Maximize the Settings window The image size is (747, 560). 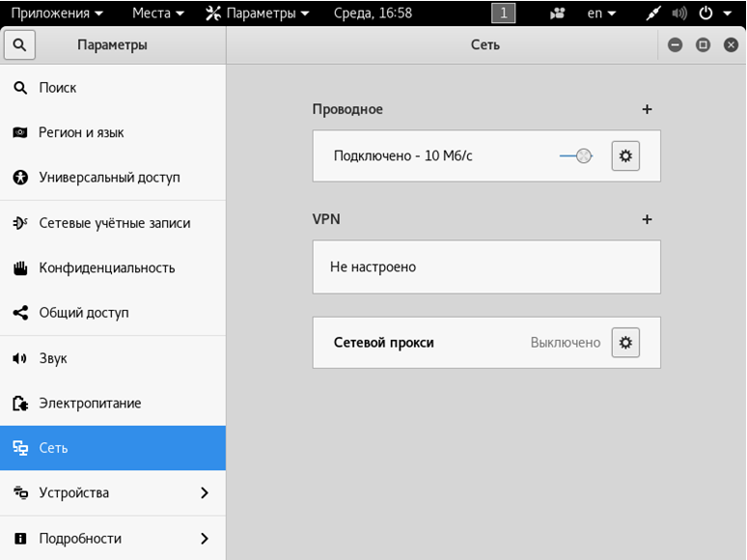[703, 44]
